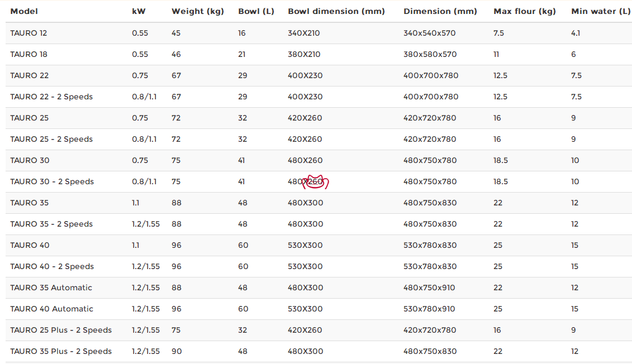Select the TAURO 35 - 2 Speeds model name

pos(51,224)
